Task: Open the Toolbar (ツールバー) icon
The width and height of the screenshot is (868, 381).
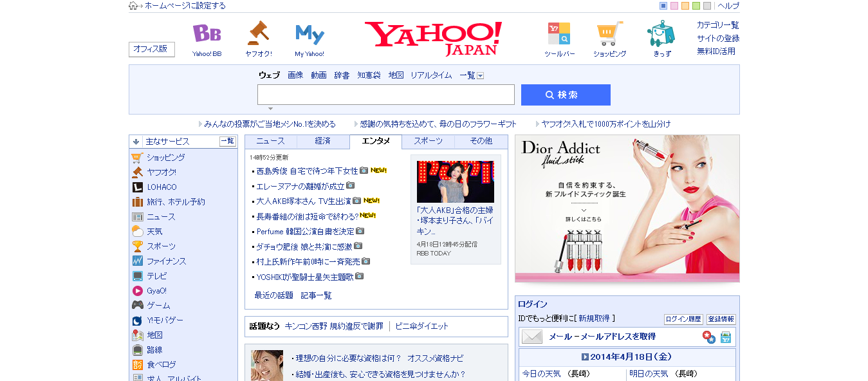Action: [x=559, y=33]
